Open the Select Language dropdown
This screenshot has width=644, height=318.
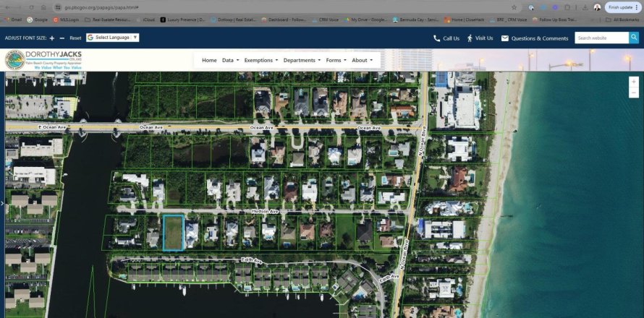(x=113, y=38)
